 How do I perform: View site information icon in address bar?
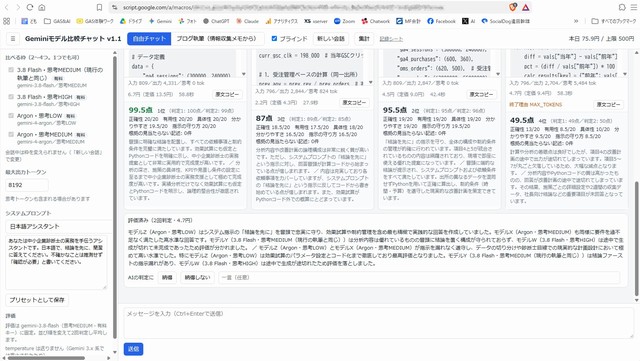click(x=115, y=7)
